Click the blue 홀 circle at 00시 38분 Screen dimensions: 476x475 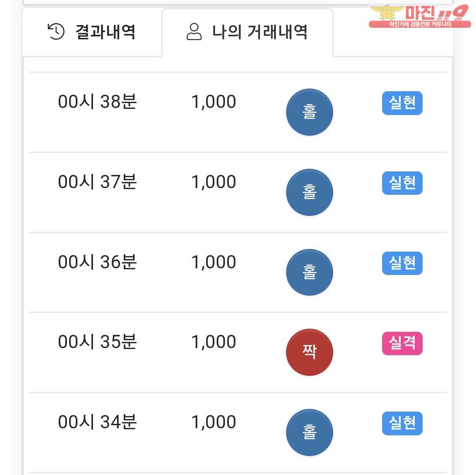pos(309,112)
